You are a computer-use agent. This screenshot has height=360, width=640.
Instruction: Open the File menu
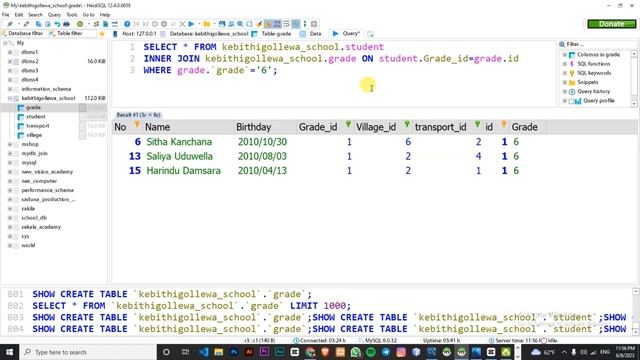pyautogui.click(x=6, y=15)
